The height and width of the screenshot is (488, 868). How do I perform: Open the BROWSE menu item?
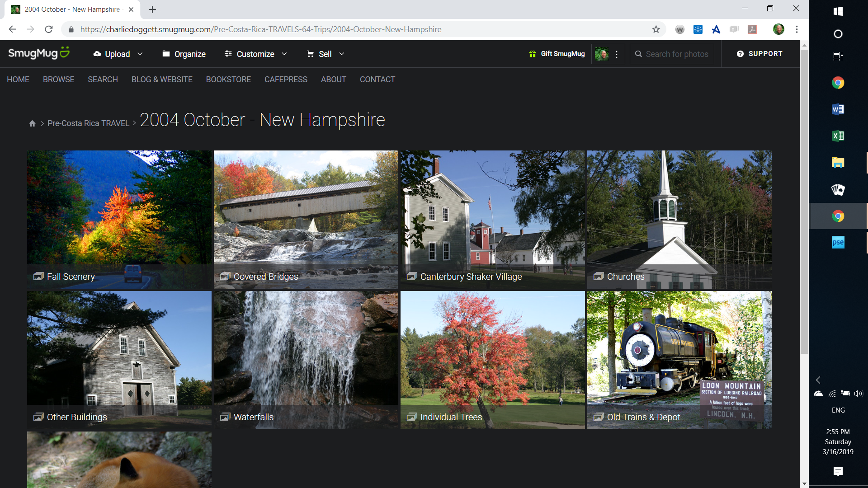tap(59, 80)
